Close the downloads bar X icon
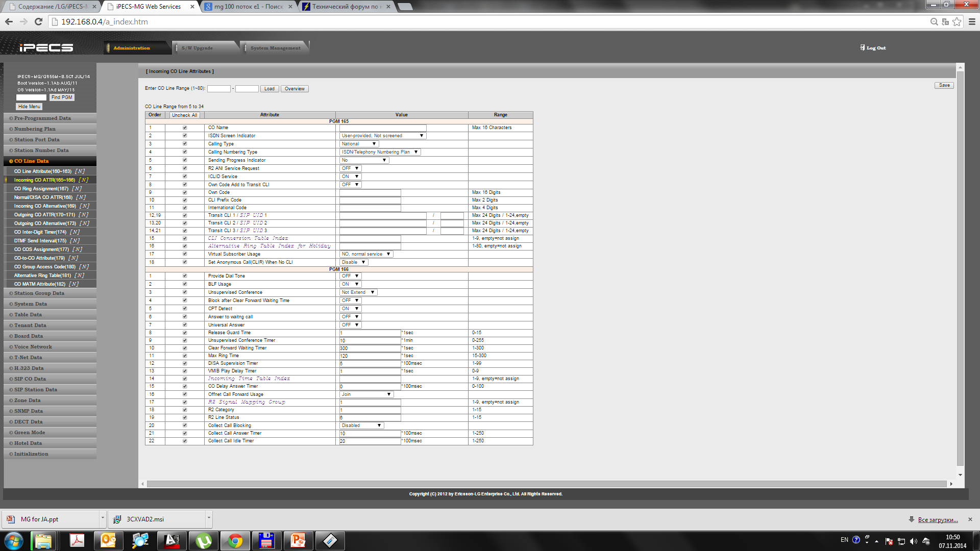980x551 pixels. [x=970, y=519]
